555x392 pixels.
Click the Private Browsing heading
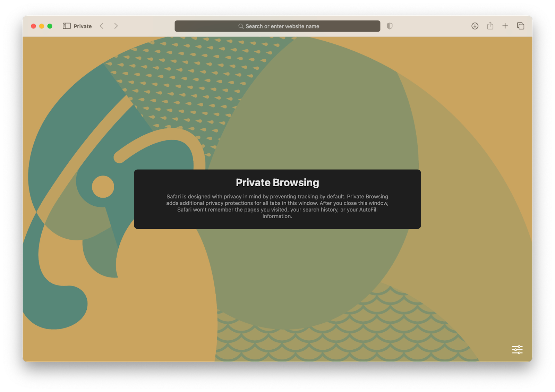coord(277,182)
